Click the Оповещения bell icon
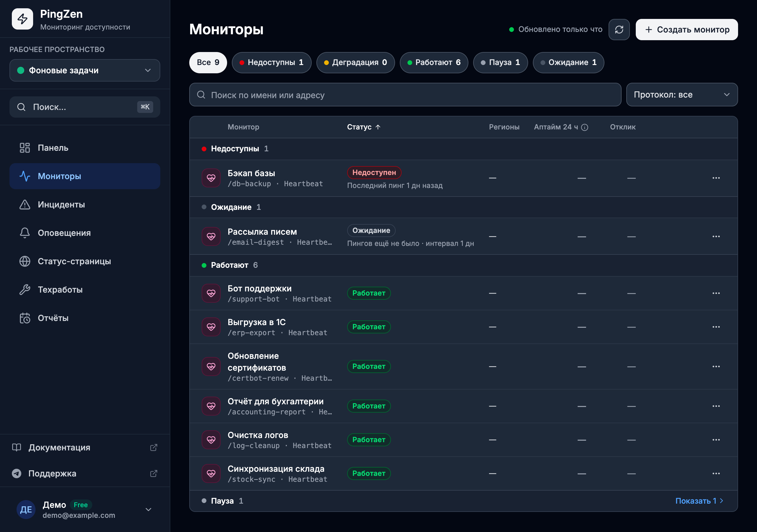This screenshot has width=757, height=532. pos(25,233)
